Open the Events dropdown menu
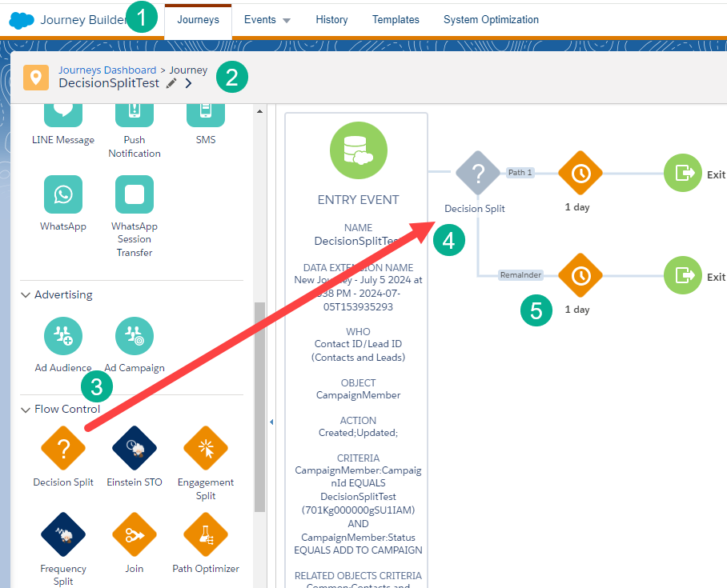727x588 pixels. (267, 19)
